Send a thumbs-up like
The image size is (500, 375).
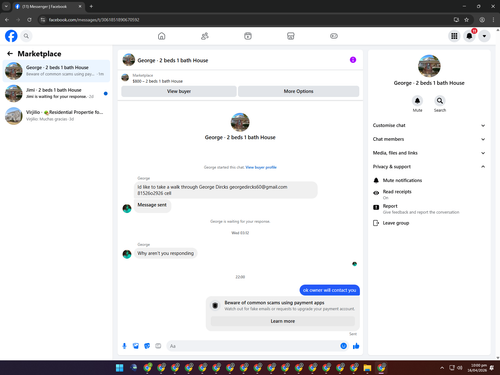pos(356,346)
